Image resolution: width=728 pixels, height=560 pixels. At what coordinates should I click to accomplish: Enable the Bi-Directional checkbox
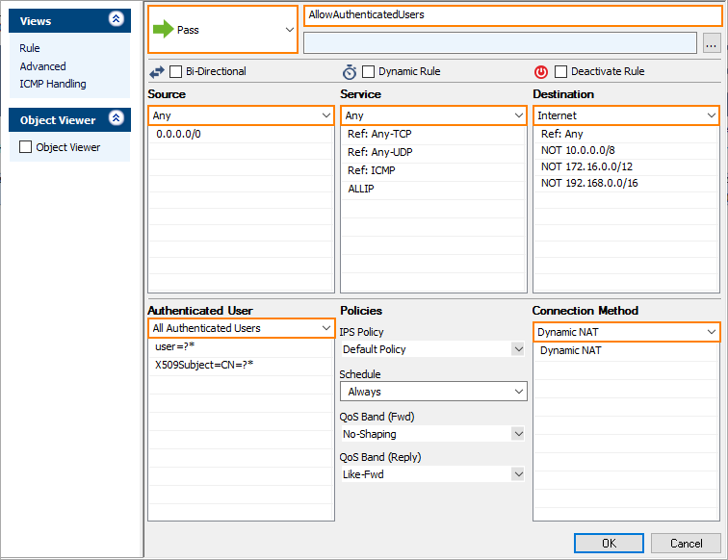click(x=175, y=71)
